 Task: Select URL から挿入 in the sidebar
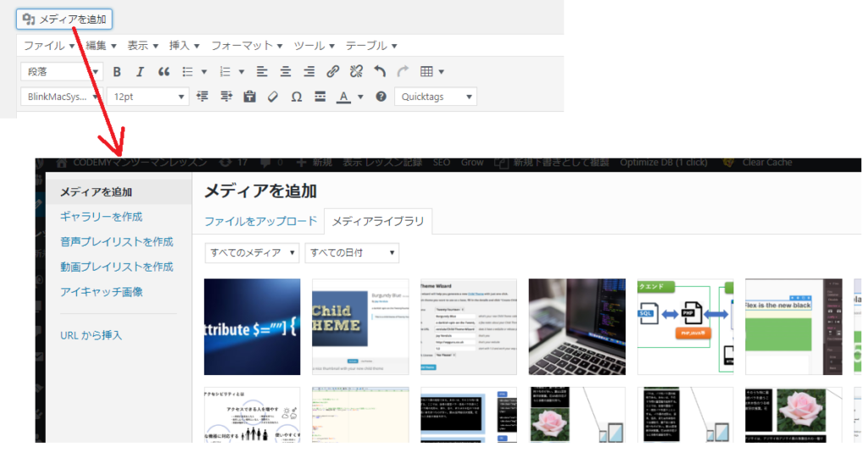point(91,335)
